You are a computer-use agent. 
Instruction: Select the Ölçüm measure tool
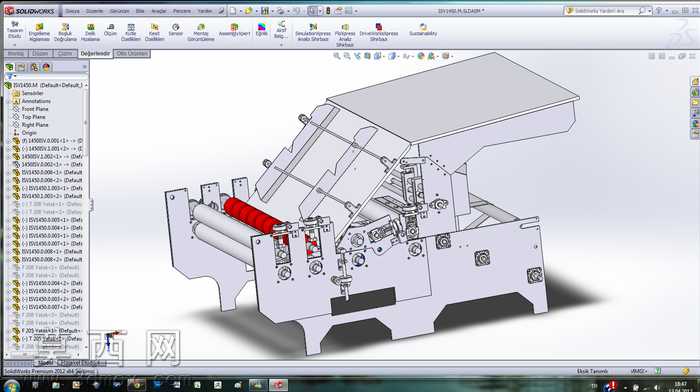click(110, 30)
